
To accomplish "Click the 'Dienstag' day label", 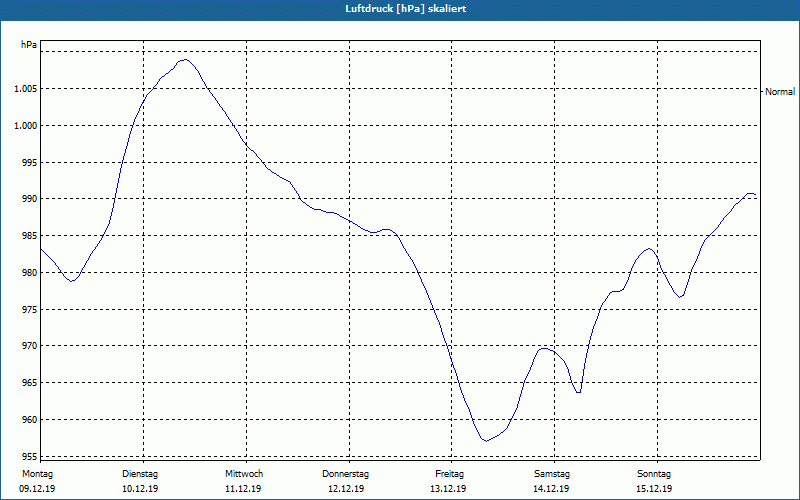I will point(140,474).
